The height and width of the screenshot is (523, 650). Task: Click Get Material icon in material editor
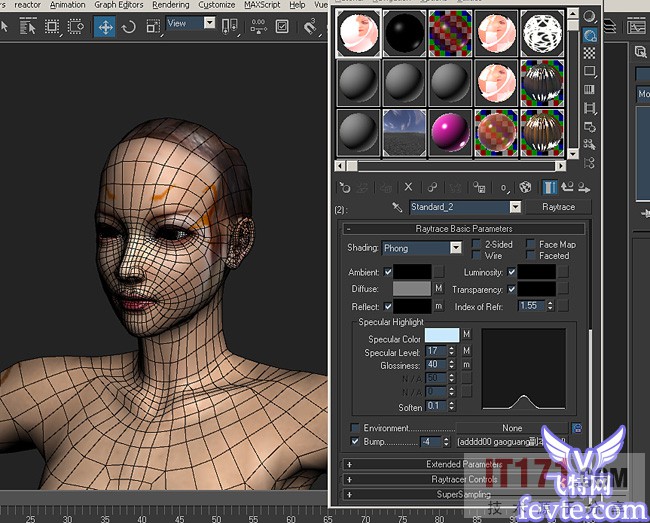[x=345, y=187]
